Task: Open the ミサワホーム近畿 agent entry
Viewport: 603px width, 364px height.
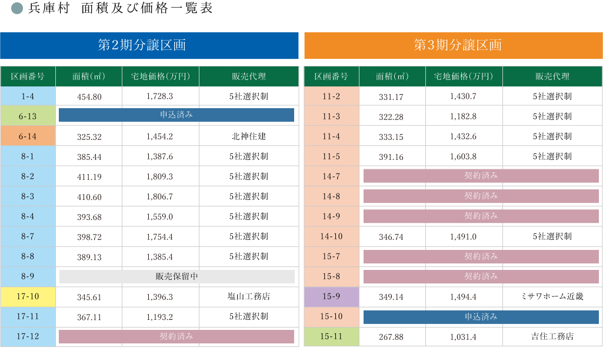Action: coord(552,296)
